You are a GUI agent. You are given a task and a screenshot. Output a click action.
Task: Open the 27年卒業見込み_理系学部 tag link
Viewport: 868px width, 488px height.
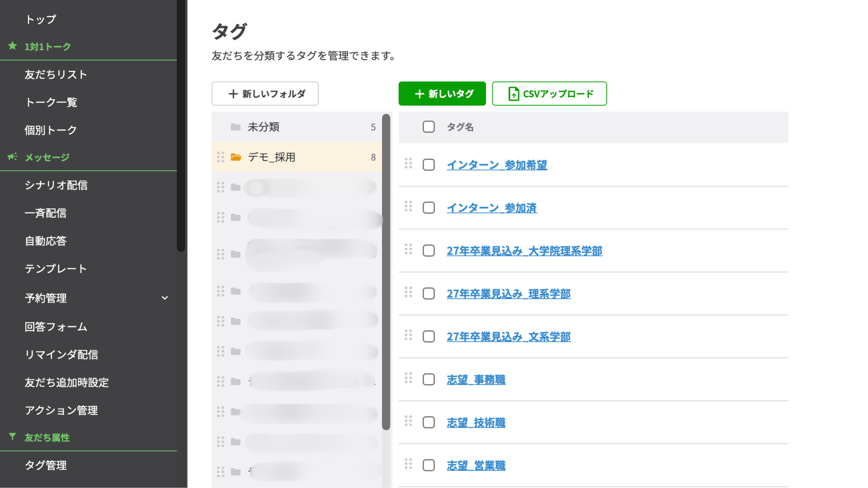(x=509, y=294)
